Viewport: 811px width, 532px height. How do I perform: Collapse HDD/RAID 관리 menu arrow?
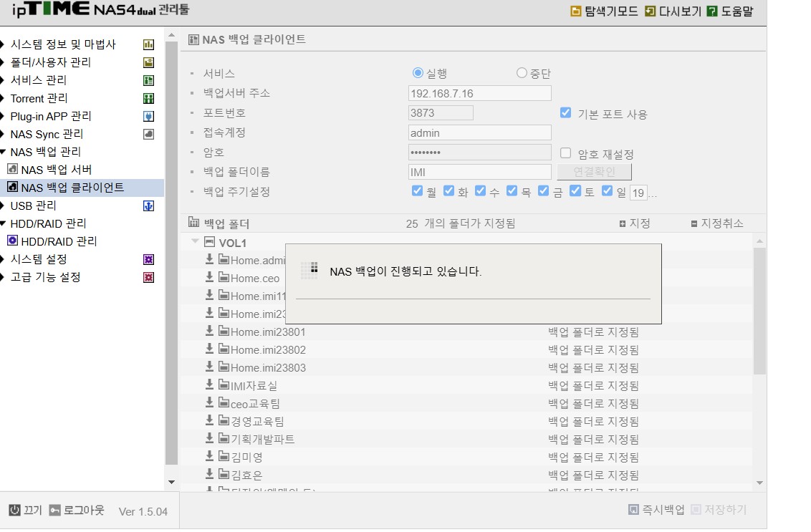3,224
